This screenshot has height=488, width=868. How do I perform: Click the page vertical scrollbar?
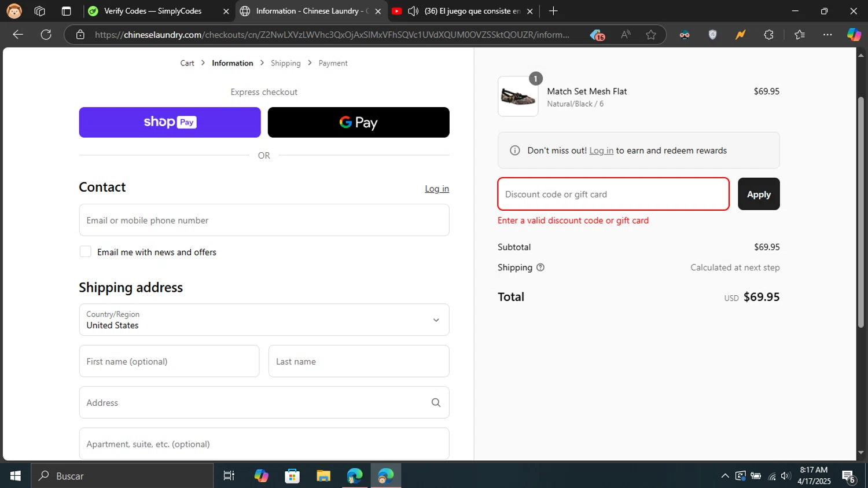pyautogui.click(x=861, y=212)
